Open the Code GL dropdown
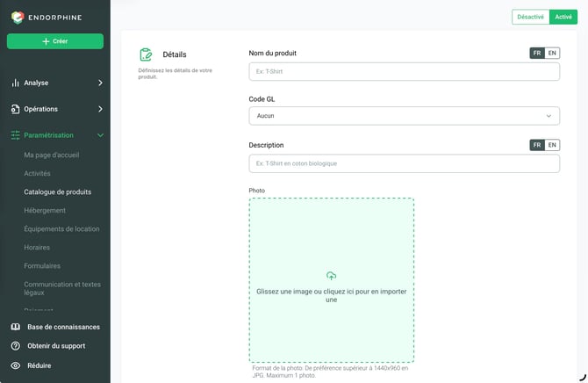The height and width of the screenshot is (383, 588). 405,116
